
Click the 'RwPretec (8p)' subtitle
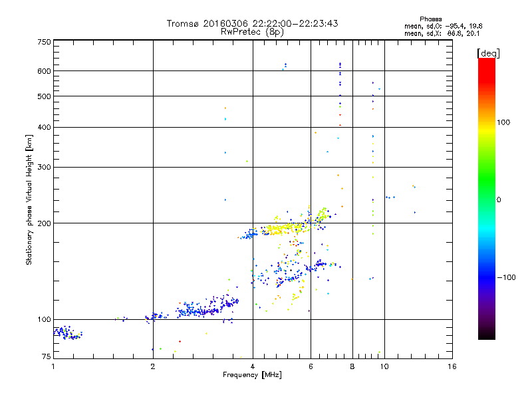[252, 32]
